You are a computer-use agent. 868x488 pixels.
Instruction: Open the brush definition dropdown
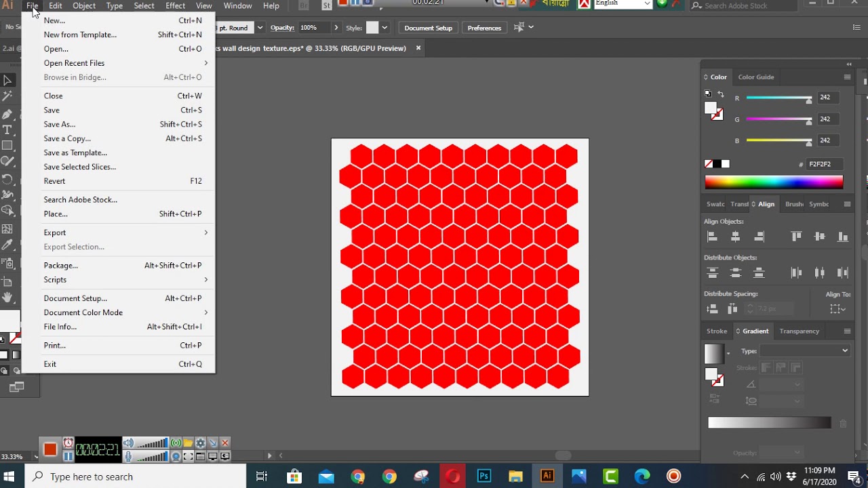click(x=259, y=28)
